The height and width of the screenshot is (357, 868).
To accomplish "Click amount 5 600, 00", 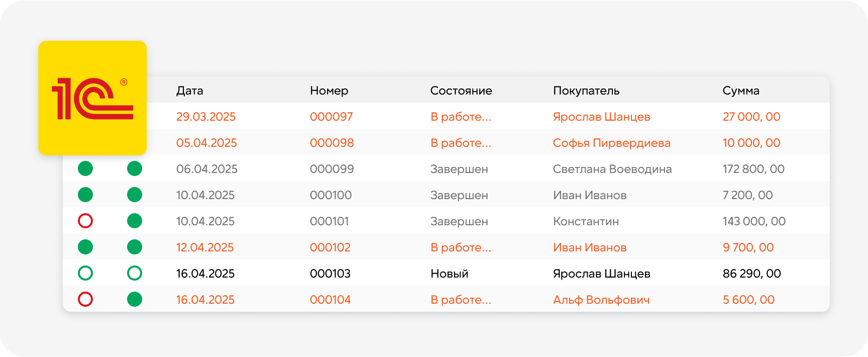I will coord(749,300).
